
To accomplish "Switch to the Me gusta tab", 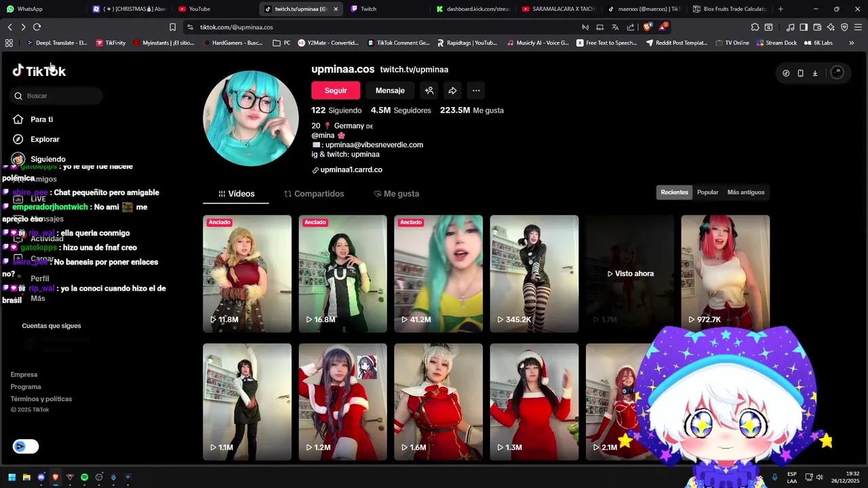I will (396, 194).
